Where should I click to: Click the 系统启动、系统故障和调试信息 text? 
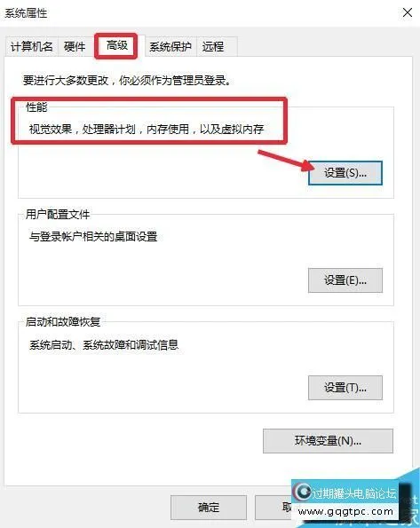104,344
